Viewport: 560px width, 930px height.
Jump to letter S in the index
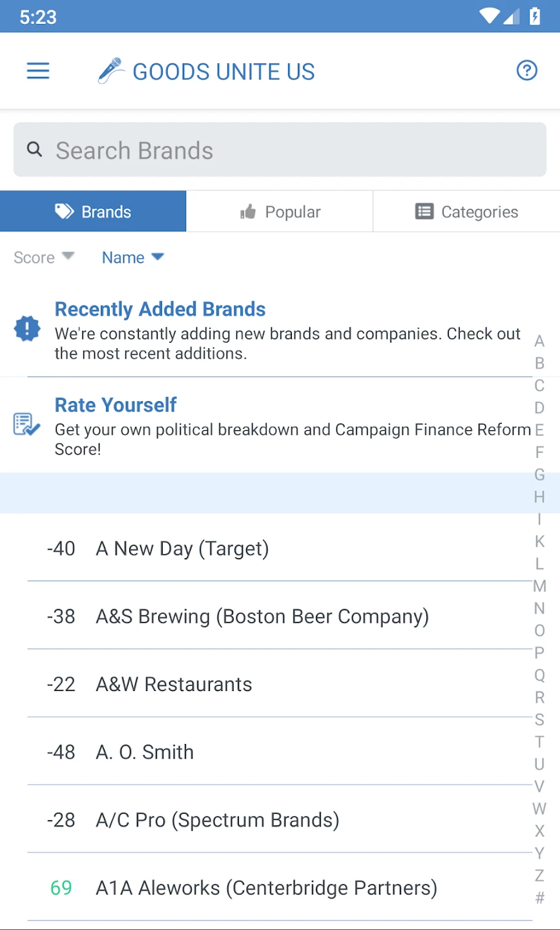click(539, 719)
